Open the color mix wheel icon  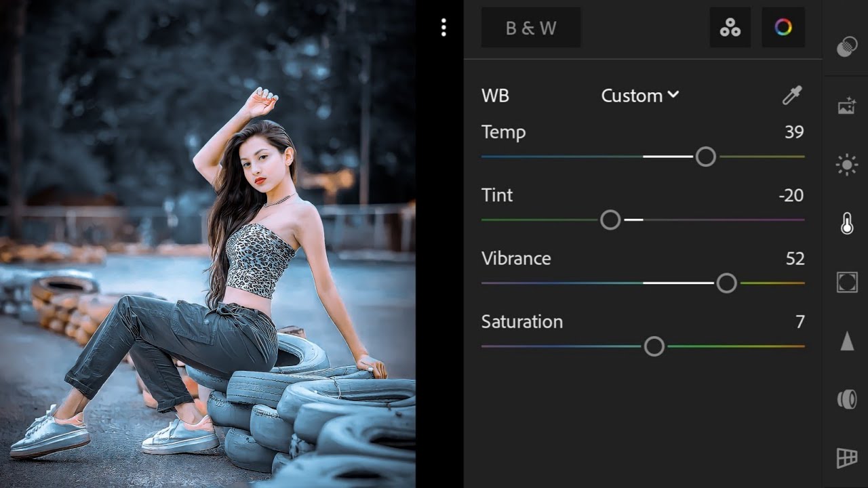coord(783,28)
